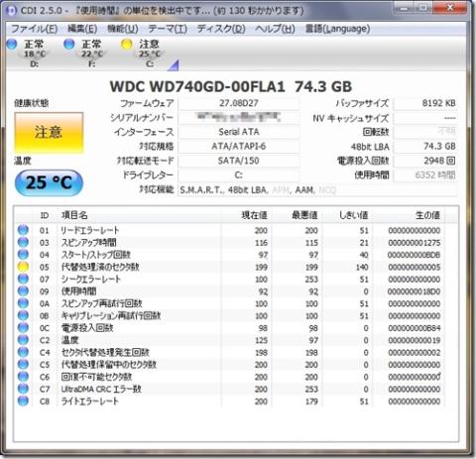Click the blurred serial number field
The height and width of the screenshot is (459, 476).
[x=239, y=117]
